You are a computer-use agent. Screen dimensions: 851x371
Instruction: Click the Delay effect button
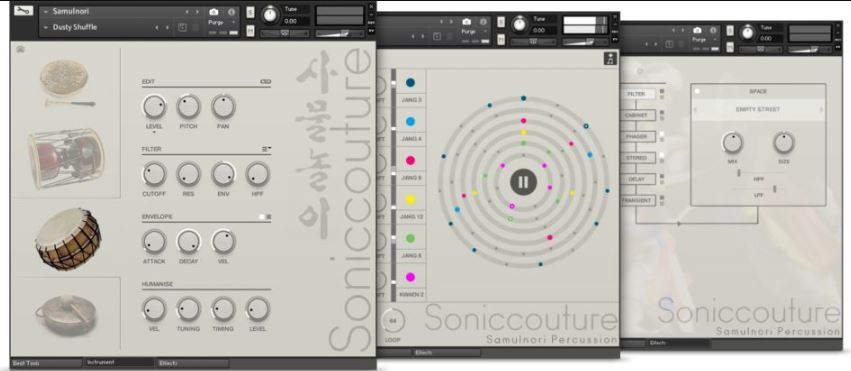click(638, 179)
